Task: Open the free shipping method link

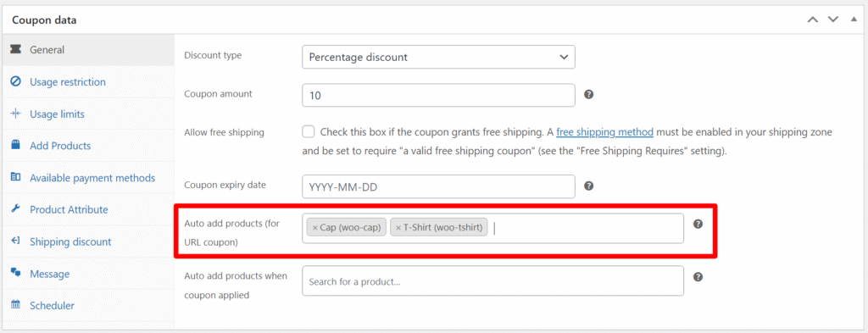Action: [x=605, y=132]
